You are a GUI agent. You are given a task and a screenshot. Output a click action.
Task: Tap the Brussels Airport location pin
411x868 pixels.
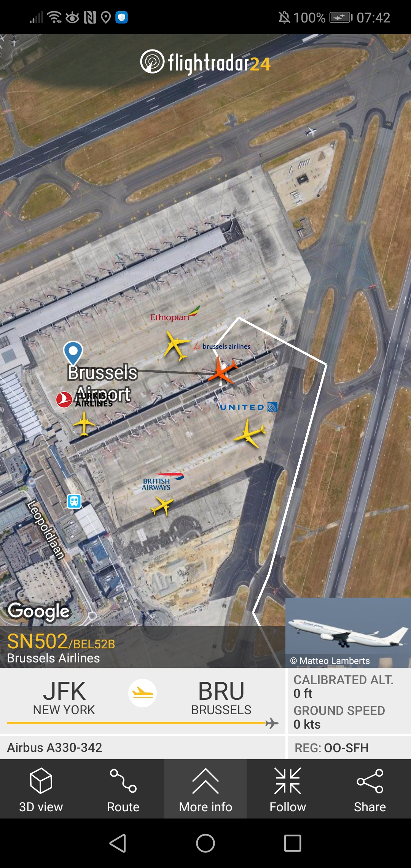point(73,353)
